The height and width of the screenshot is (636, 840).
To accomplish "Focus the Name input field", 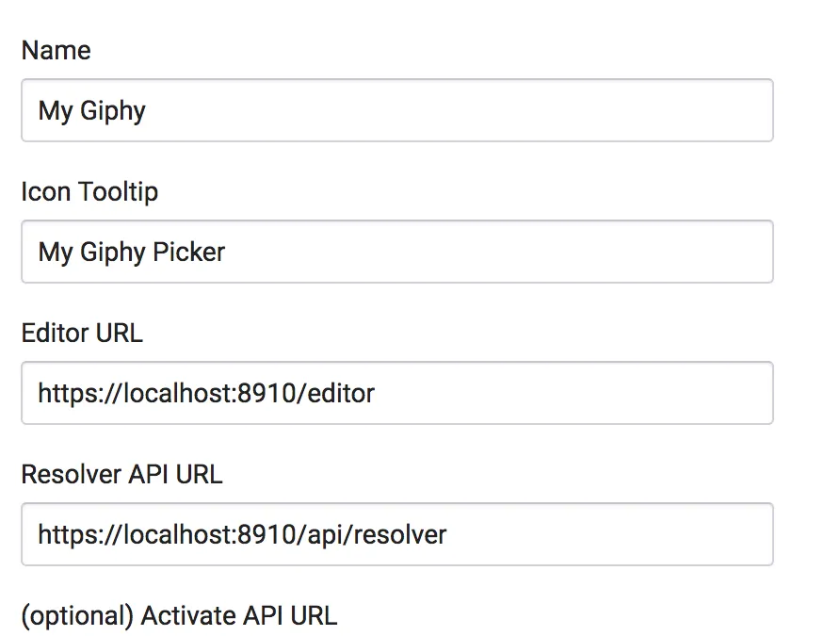I will [397, 110].
